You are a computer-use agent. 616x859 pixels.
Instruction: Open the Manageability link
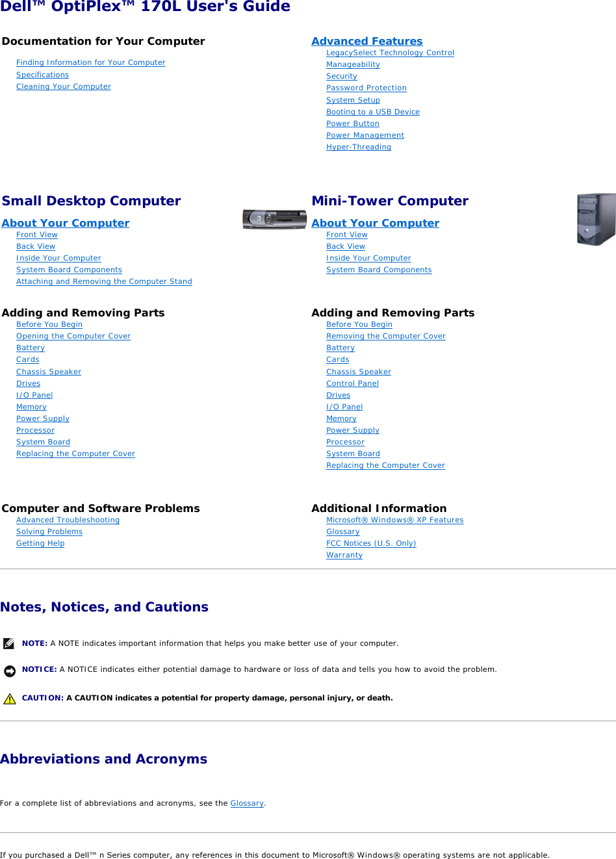tap(353, 64)
